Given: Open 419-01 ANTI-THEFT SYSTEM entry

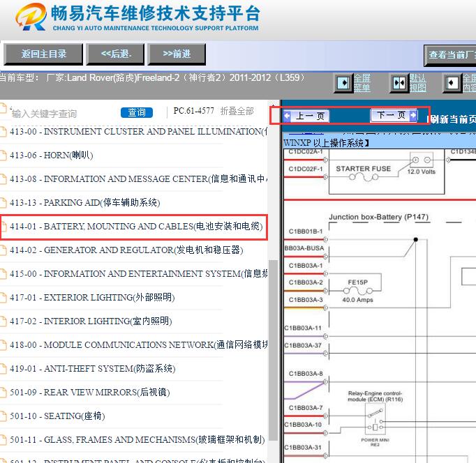Looking at the screenshot, I should (x=93, y=369).
